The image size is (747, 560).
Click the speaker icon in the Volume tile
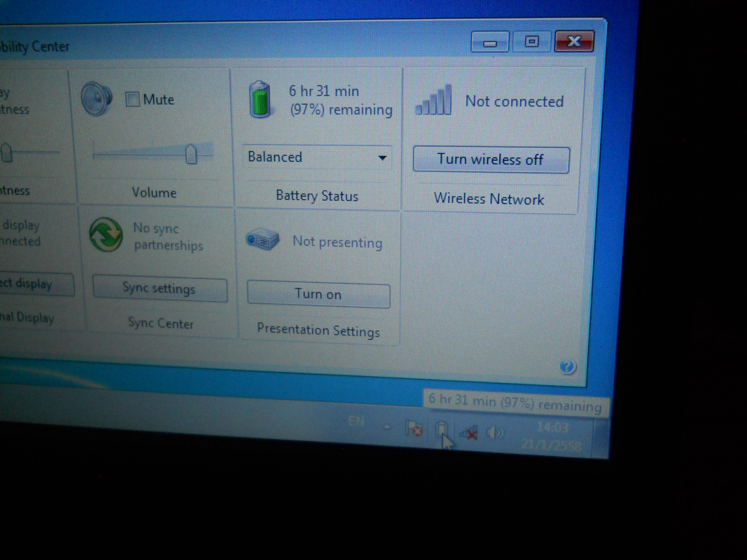[96, 98]
